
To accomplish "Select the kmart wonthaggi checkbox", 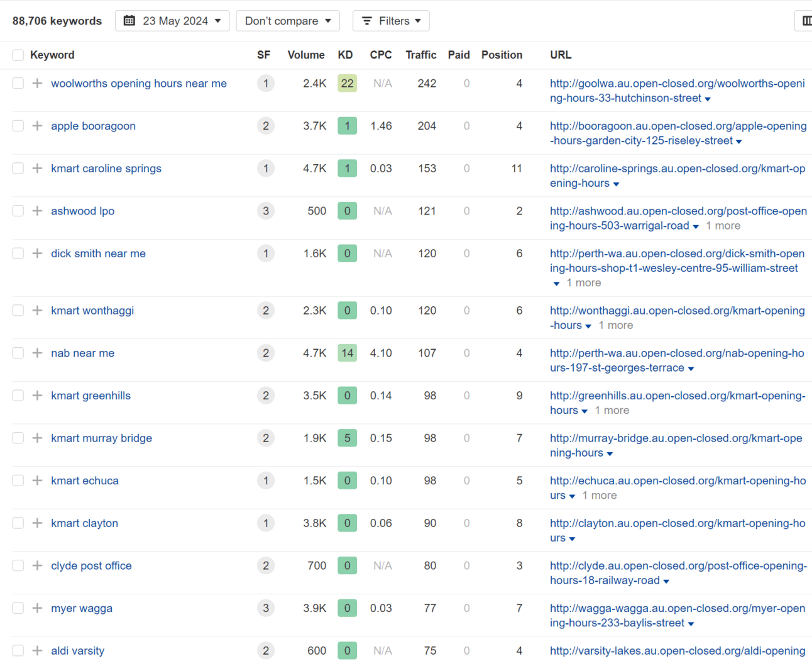I will coord(18,311).
